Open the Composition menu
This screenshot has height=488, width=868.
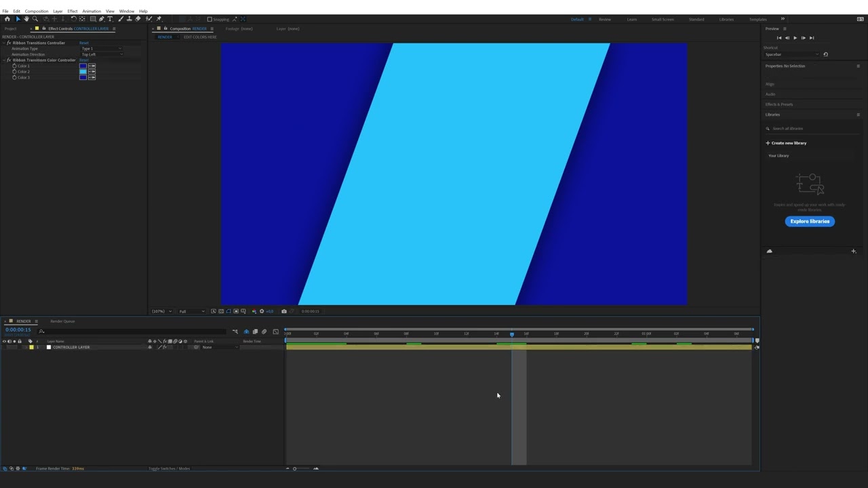tap(37, 11)
